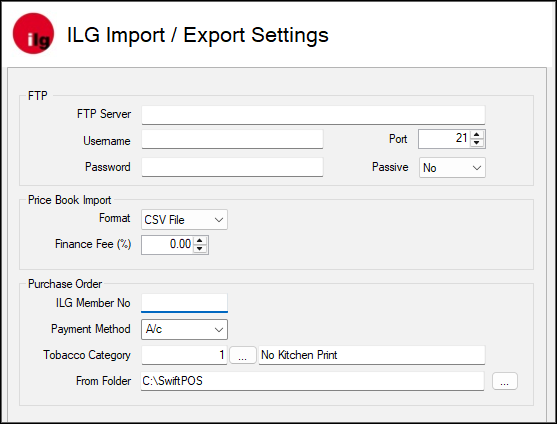Click the Port label
The height and width of the screenshot is (424, 557).
398,139
